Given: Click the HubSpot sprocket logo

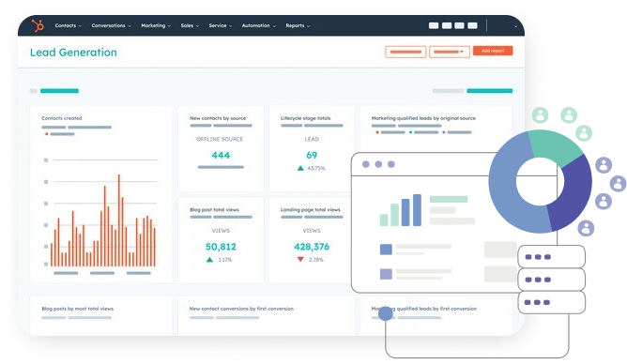Looking at the screenshot, I should 38,25.
